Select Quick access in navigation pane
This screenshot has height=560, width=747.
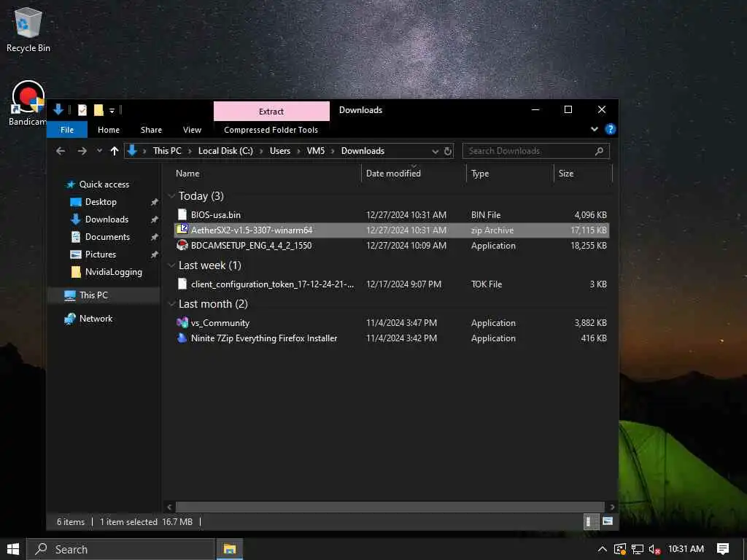coord(104,184)
